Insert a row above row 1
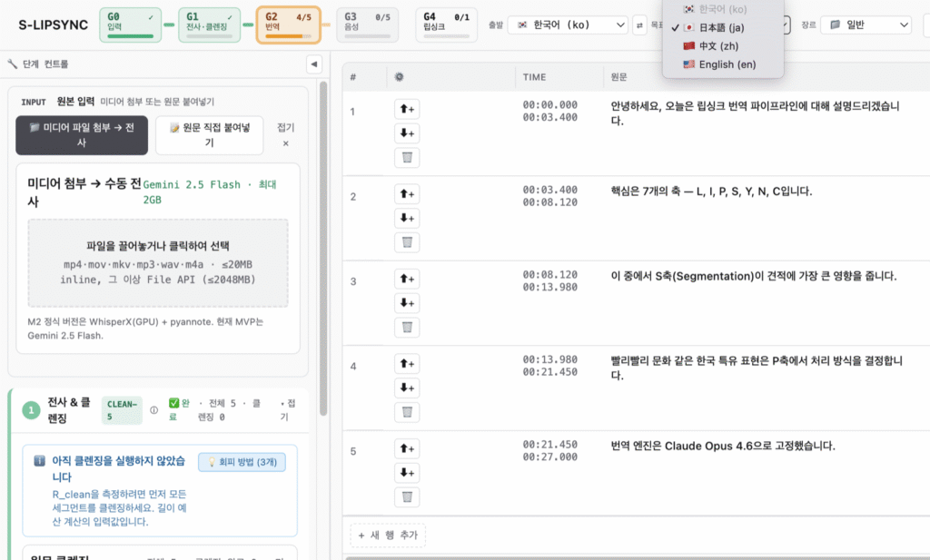The image size is (930, 560). click(x=407, y=109)
